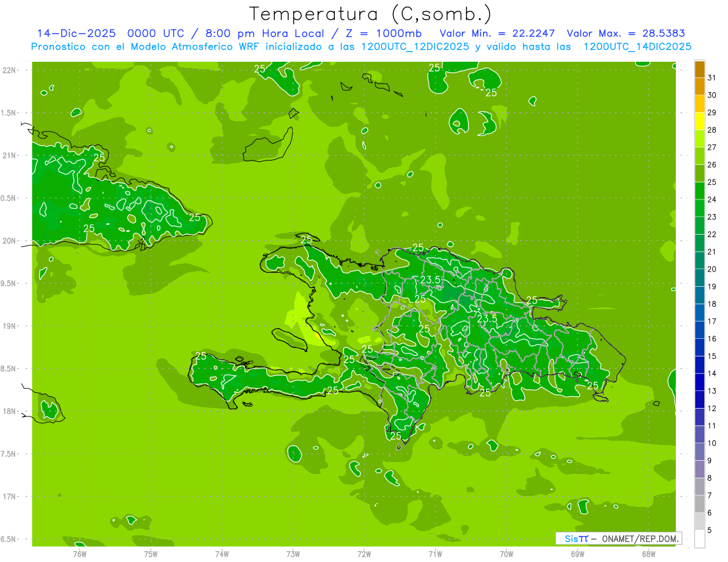Image resolution: width=728 pixels, height=562 pixels.
Task: Click the "0000 UTC" time text
Action: [x=156, y=33]
